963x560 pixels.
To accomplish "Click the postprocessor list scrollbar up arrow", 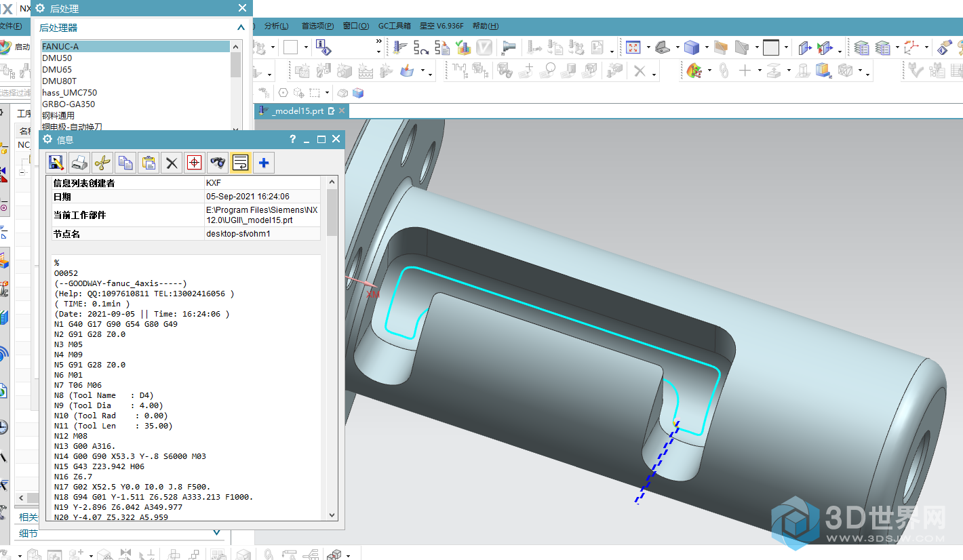I will pos(236,46).
